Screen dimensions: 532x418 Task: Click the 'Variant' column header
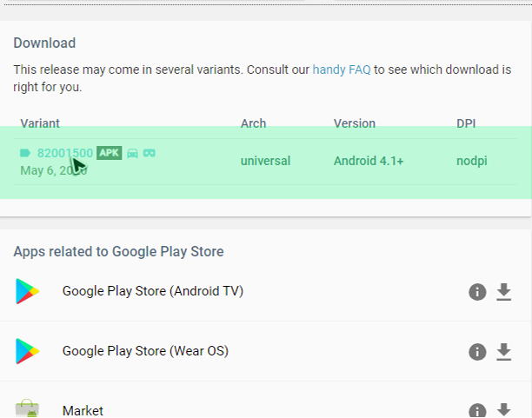(x=40, y=123)
